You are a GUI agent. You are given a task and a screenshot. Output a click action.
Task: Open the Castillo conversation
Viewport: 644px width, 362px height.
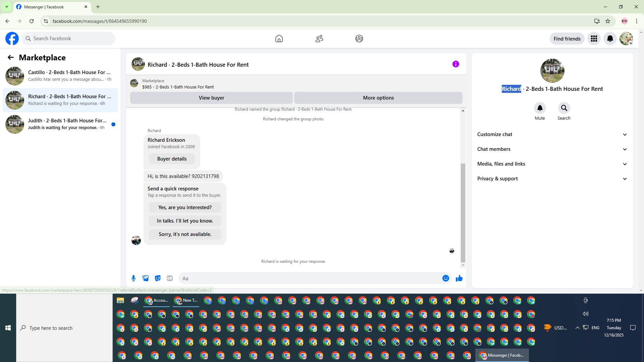pyautogui.click(x=60, y=76)
